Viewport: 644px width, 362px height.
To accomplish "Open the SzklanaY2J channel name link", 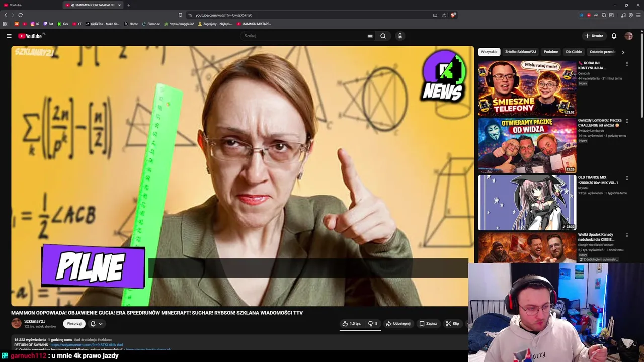I will pyautogui.click(x=35, y=321).
